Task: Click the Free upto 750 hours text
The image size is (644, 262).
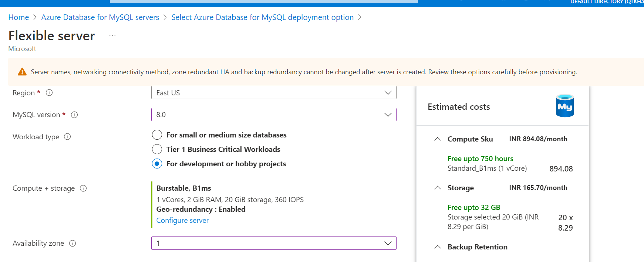Action: 481,159
